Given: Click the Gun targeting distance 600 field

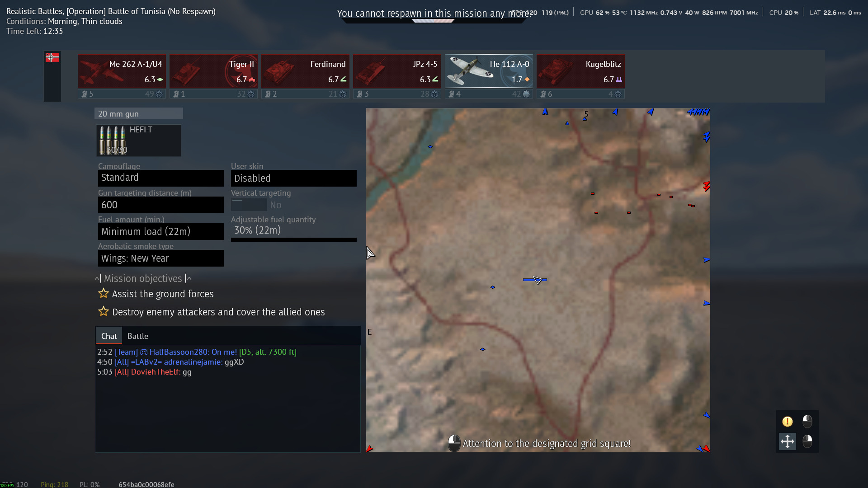Looking at the screenshot, I should tap(160, 205).
